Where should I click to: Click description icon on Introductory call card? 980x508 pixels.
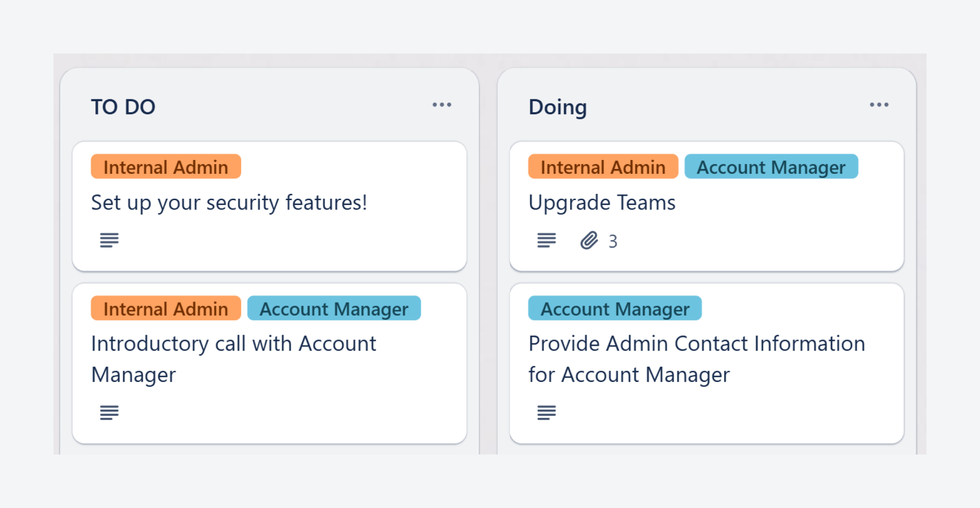[x=109, y=413]
